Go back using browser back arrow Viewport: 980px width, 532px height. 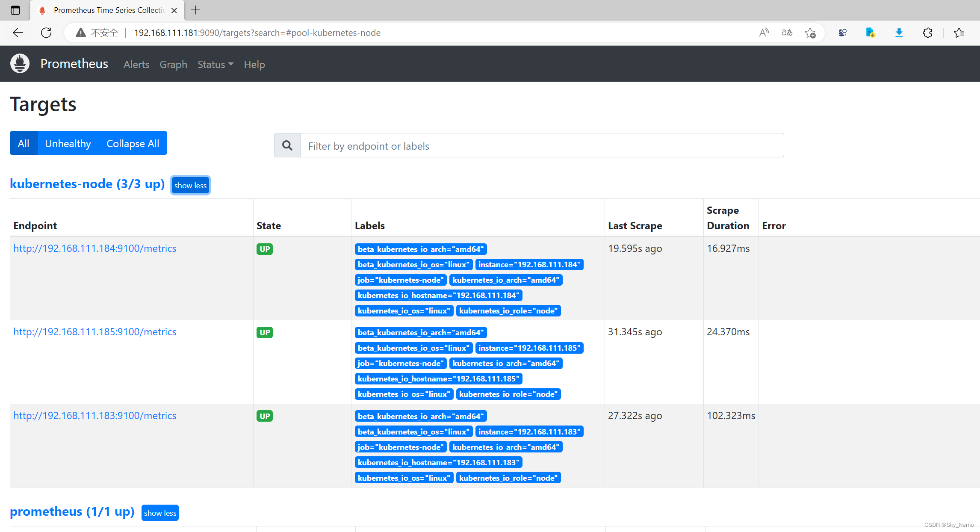18,33
